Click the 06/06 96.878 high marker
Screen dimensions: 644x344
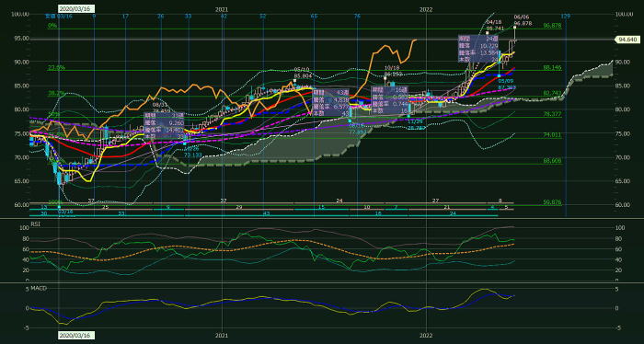click(523, 20)
